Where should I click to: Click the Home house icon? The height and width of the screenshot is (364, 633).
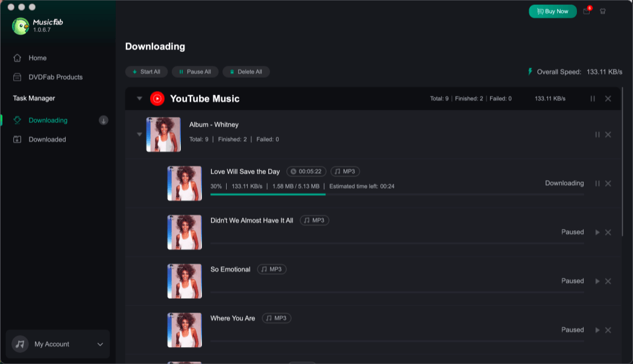click(17, 58)
